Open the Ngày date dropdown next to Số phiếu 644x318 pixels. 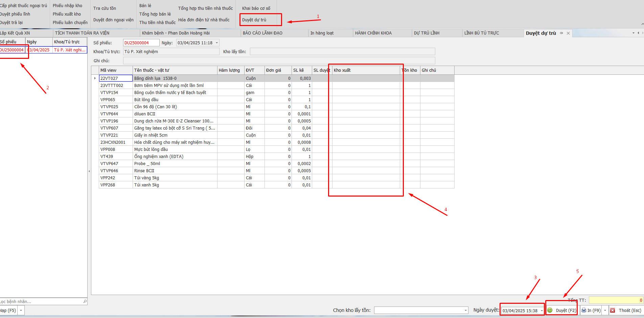[x=217, y=43]
